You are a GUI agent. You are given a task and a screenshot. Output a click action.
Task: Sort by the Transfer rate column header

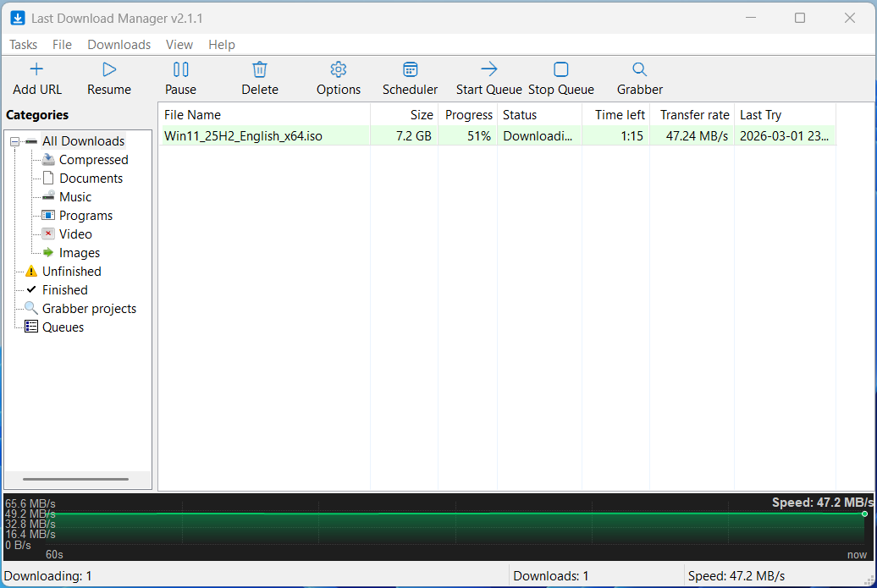click(692, 114)
